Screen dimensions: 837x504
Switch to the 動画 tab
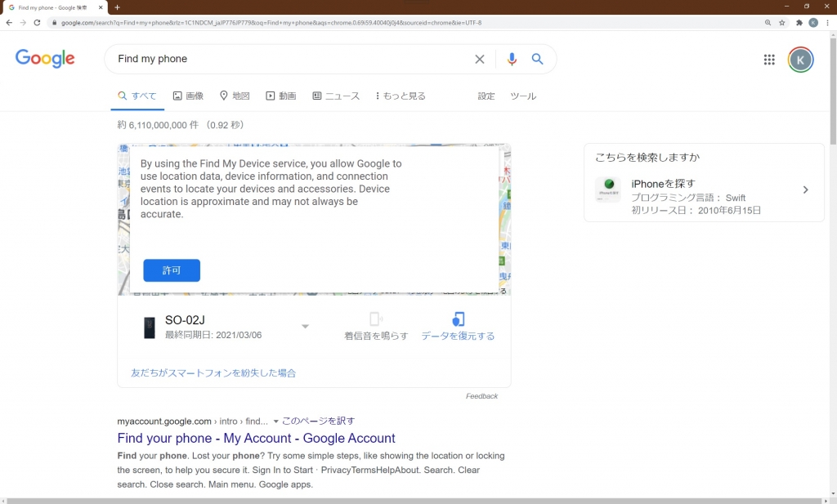coord(281,96)
